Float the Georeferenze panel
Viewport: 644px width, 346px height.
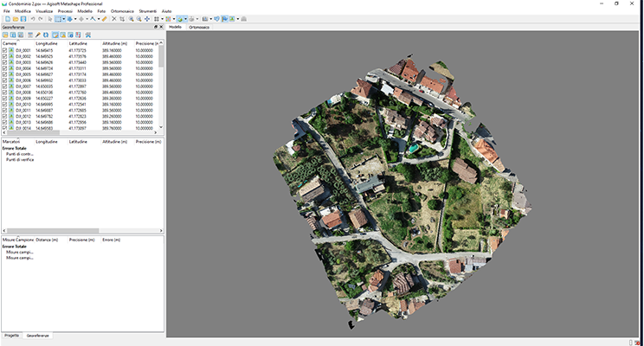[156, 27]
